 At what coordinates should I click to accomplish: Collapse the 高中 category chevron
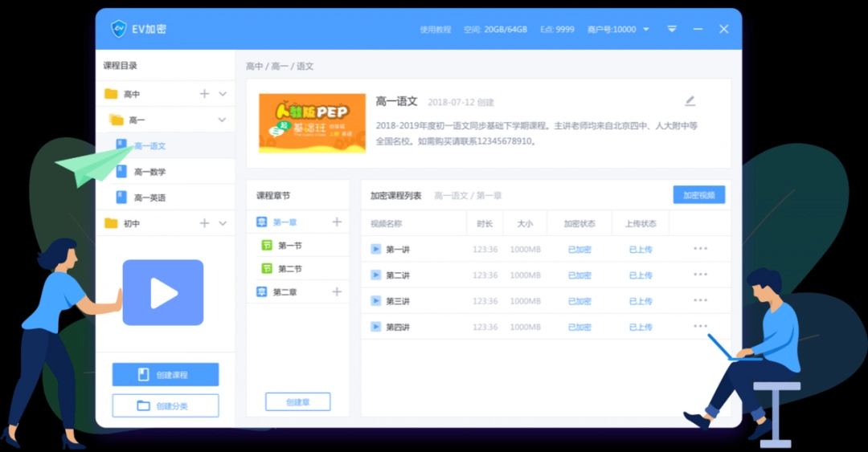(x=223, y=94)
